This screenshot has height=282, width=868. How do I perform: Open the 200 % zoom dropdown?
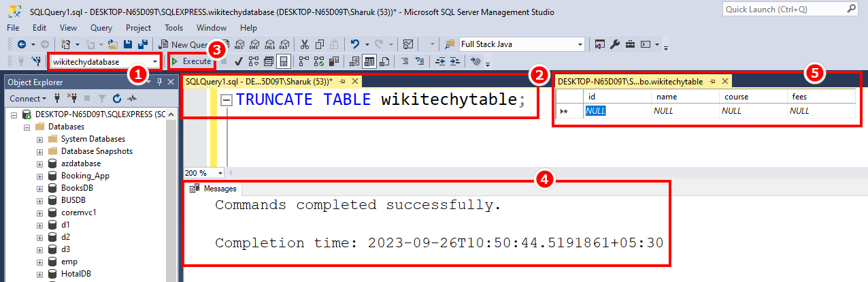tap(220, 173)
